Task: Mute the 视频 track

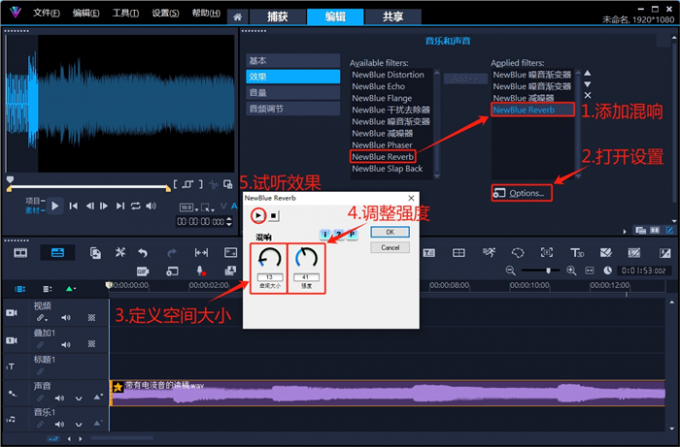Action: click(65, 318)
